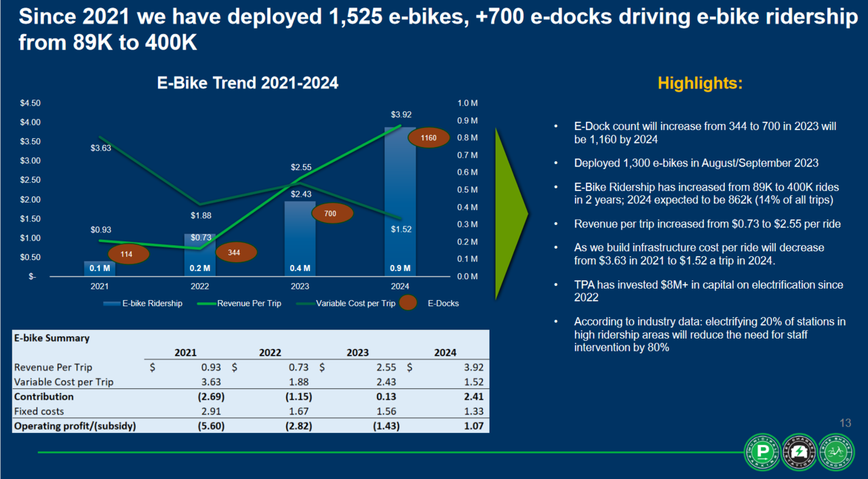Click the $2.55 data label in the chart
Viewport: 868px width, 479px height.
pos(302,167)
